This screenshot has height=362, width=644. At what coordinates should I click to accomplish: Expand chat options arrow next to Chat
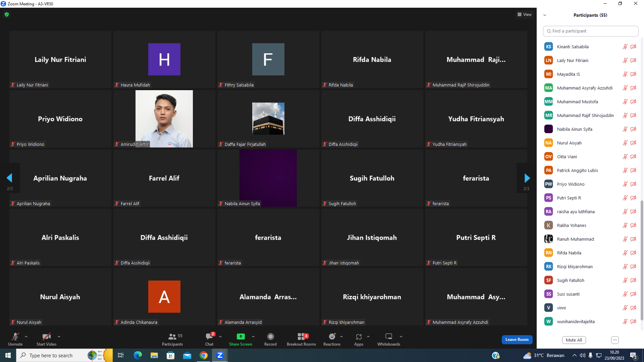tap(220, 337)
